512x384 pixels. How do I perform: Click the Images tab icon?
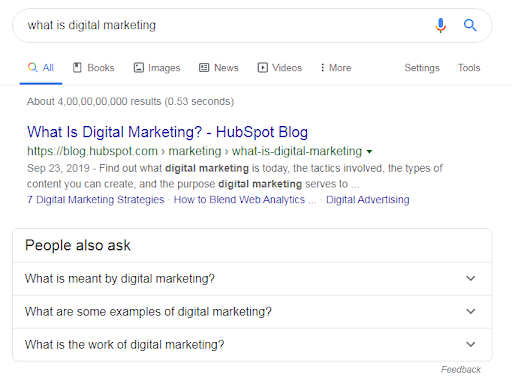click(x=139, y=68)
